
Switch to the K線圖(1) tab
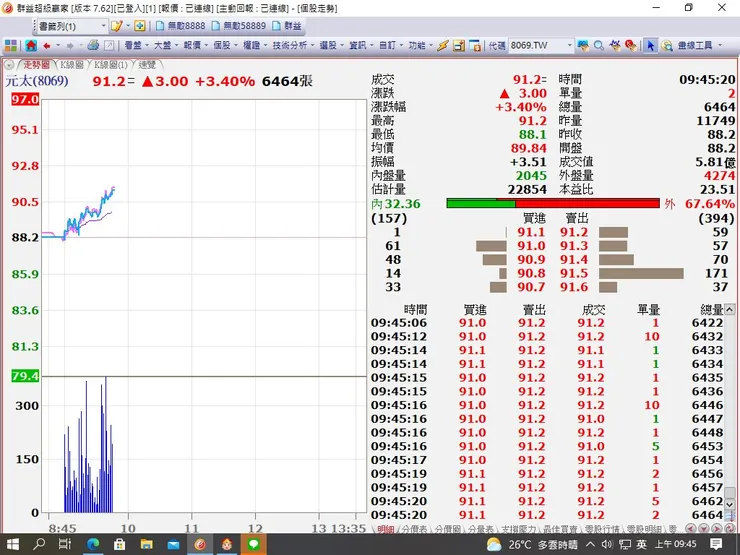(x=110, y=65)
